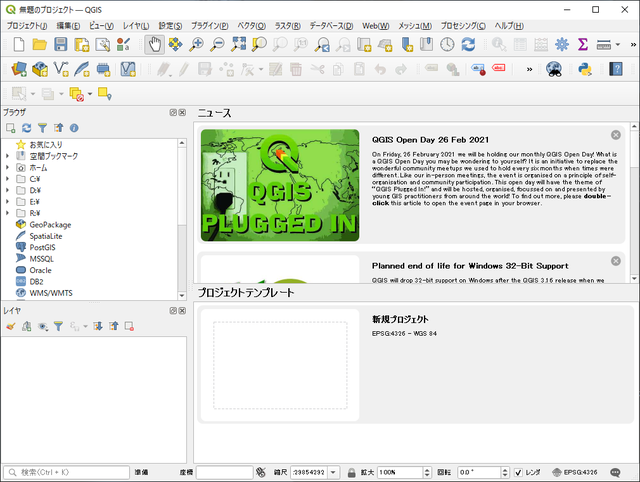Open the ラスタ(R) menu

point(288,24)
